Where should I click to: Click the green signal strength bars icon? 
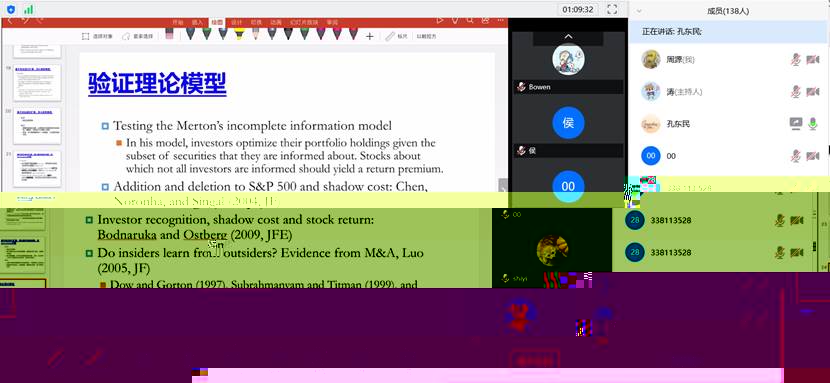tap(28, 9)
